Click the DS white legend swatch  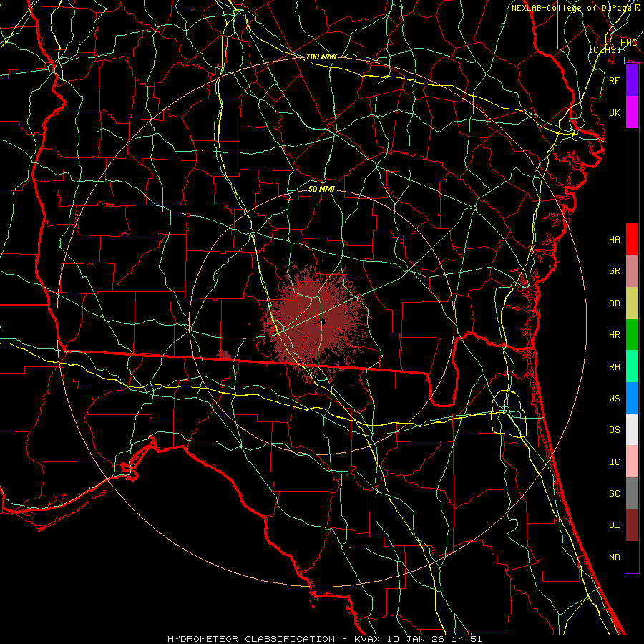point(632,429)
